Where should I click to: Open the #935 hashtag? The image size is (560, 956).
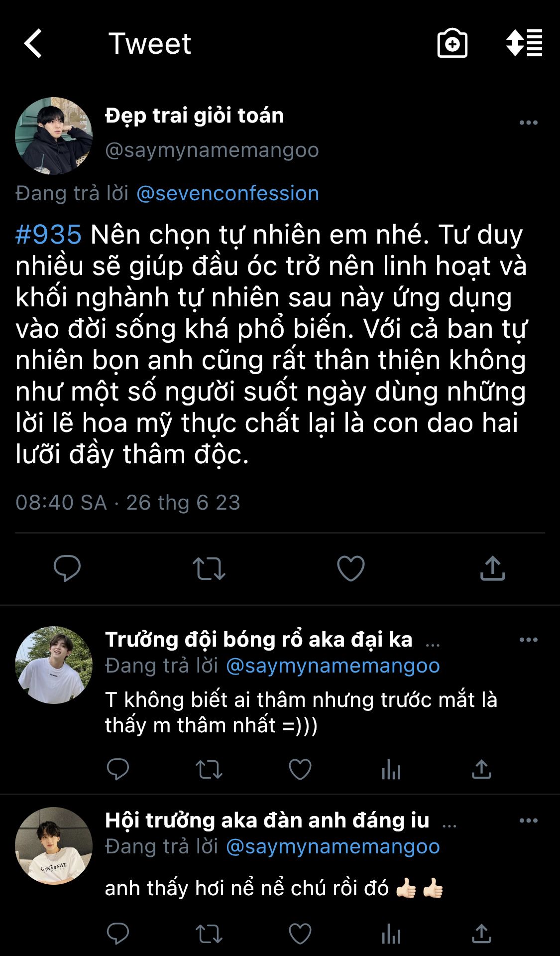click(48, 235)
